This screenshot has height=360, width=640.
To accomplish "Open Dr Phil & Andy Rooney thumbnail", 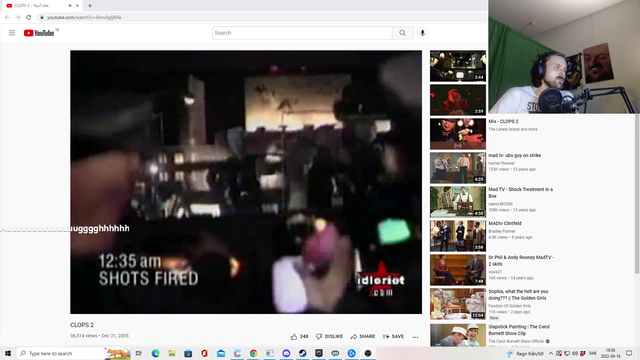I will tap(458, 270).
